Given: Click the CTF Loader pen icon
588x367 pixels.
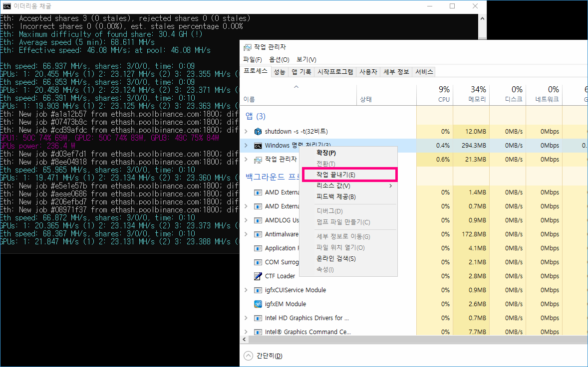Looking at the screenshot, I should [x=258, y=276].
